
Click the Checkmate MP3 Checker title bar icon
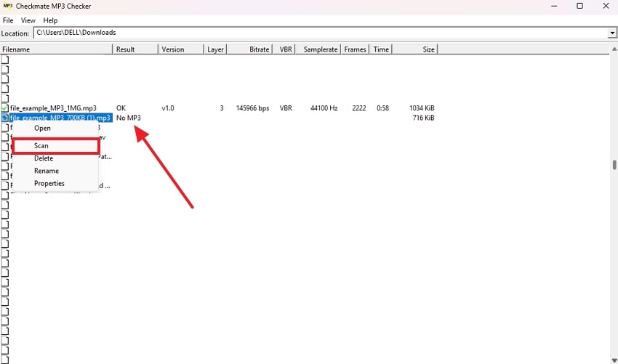8,6
